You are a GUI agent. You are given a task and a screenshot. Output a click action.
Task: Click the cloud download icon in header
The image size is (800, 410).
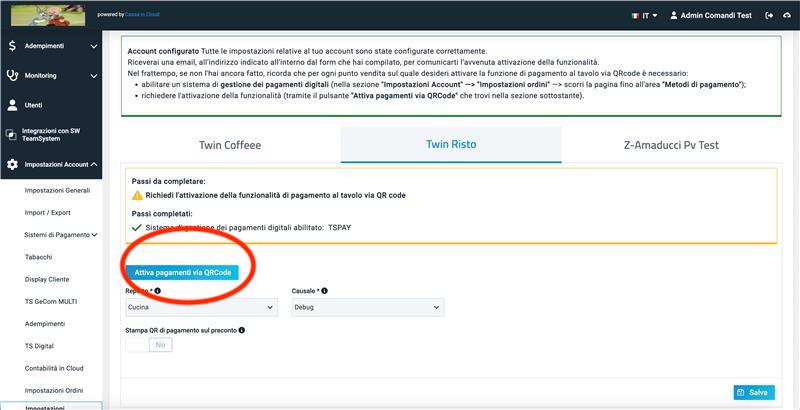click(x=786, y=15)
